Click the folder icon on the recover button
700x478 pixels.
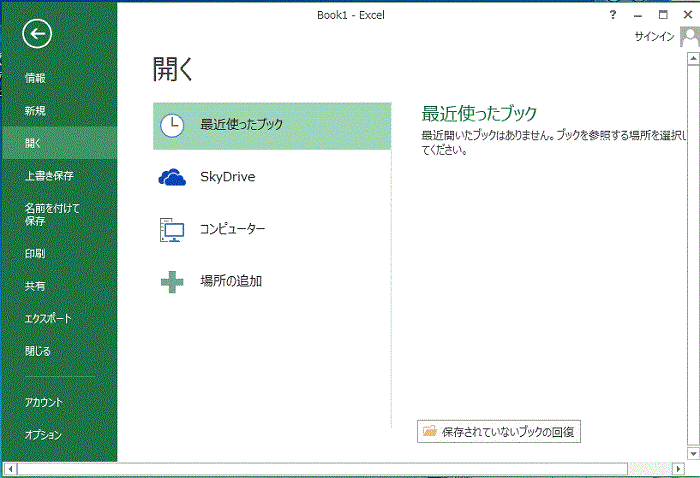click(429, 431)
